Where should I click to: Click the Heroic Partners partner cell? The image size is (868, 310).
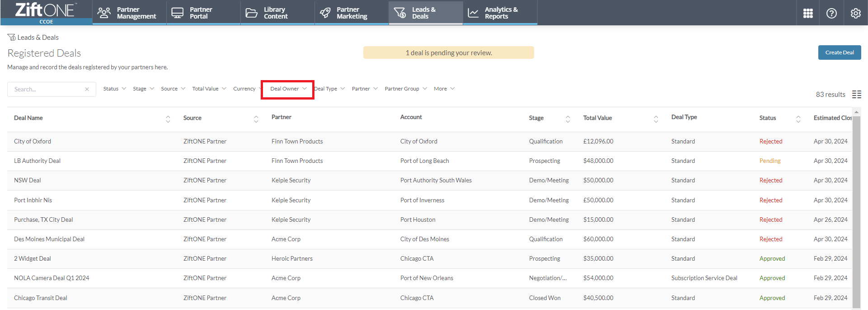tap(292, 258)
